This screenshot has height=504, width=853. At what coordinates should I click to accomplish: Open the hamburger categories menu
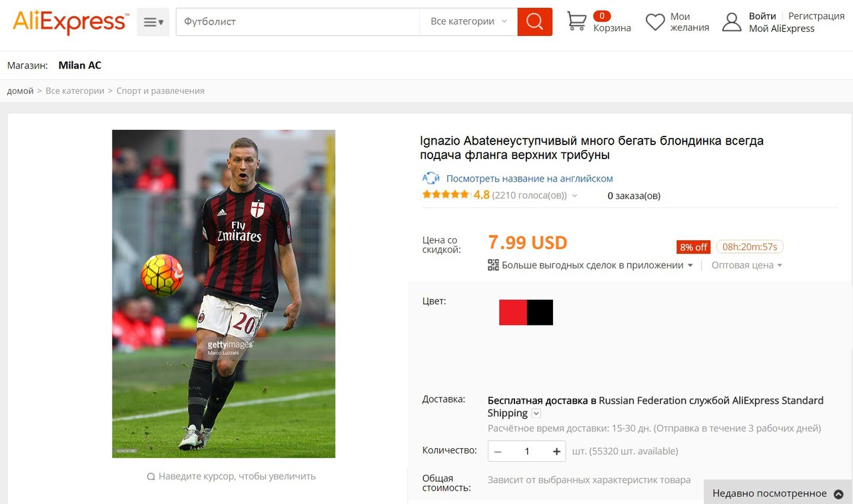[153, 22]
